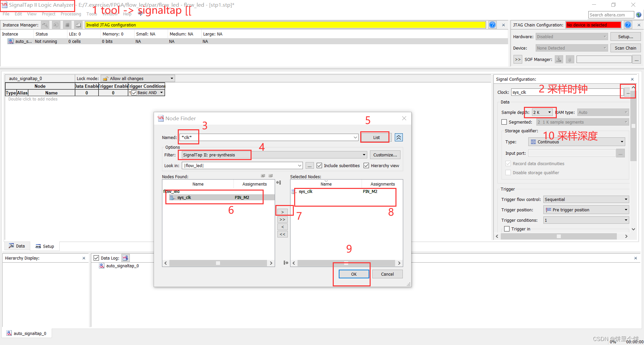Toggle Data Log checkbox
This screenshot has width=644, height=345.
pyautogui.click(x=96, y=258)
